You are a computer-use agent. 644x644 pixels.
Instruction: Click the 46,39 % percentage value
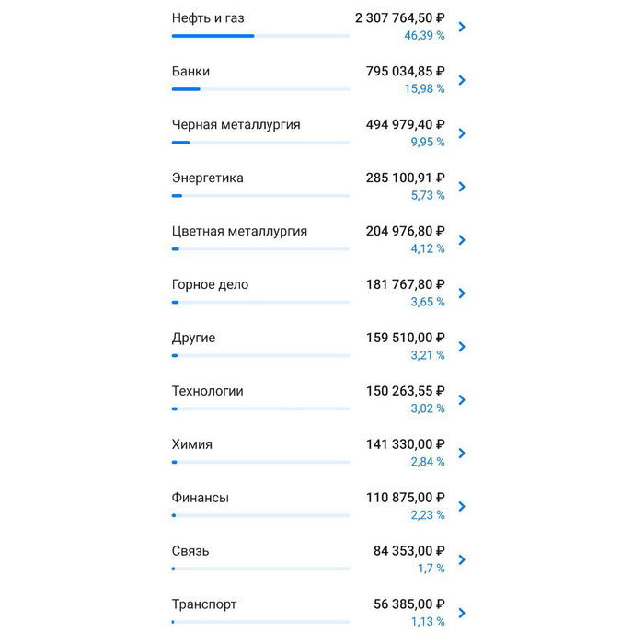[x=424, y=36]
